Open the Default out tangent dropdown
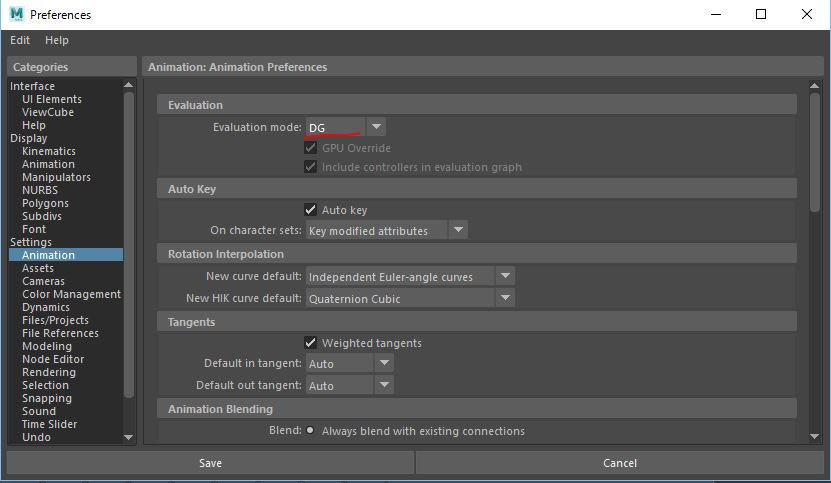 pyautogui.click(x=384, y=385)
